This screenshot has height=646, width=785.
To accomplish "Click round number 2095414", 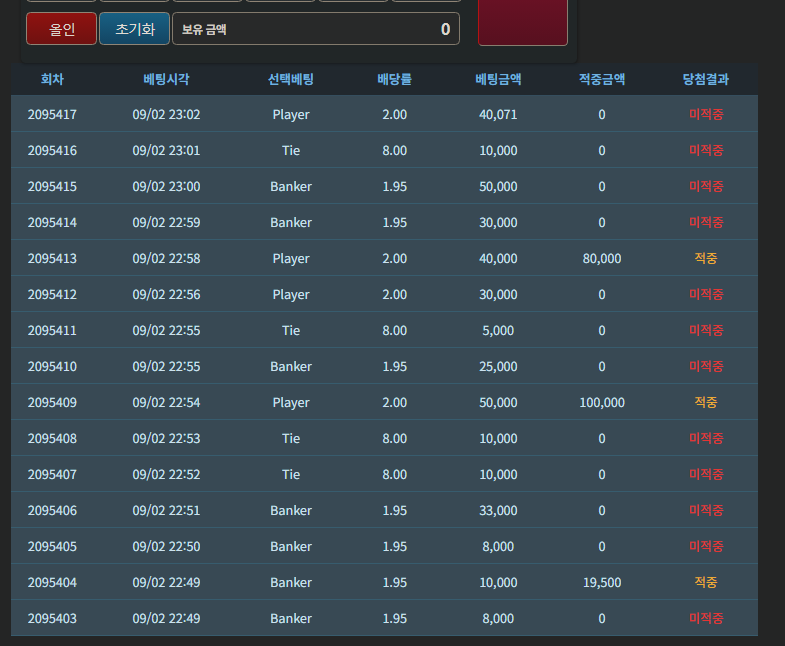I will point(52,223).
